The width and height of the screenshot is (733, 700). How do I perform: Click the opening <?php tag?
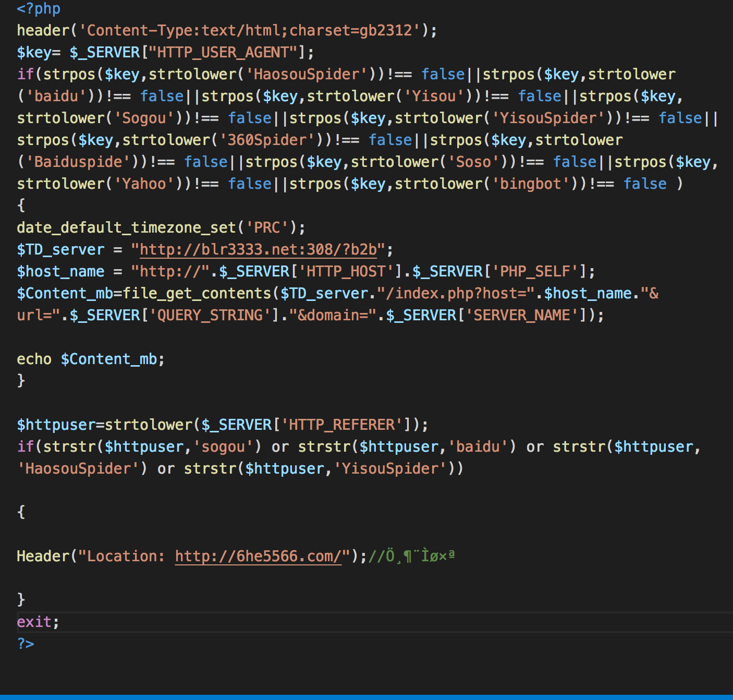tap(39, 8)
